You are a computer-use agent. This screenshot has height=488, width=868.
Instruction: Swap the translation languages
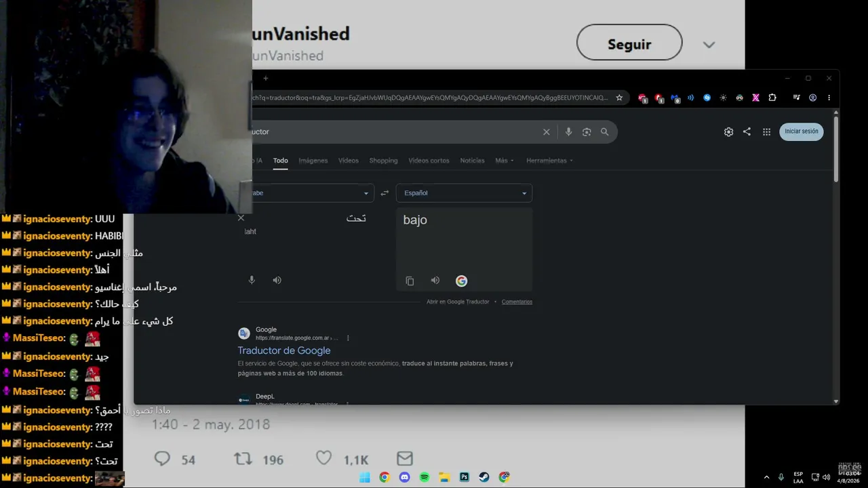(384, 193)
